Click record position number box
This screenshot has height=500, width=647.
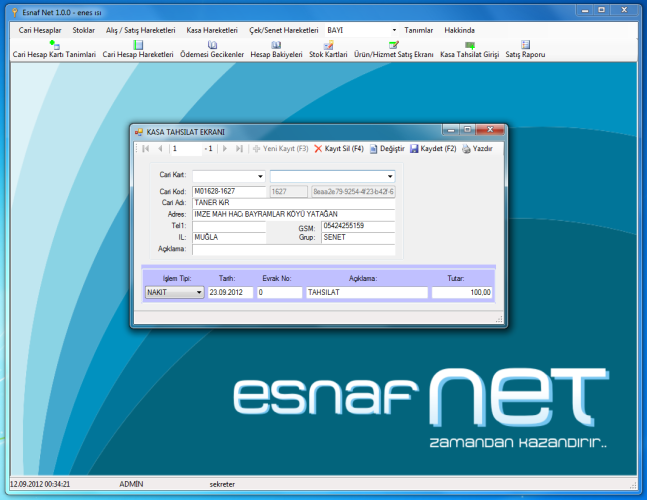186,149
